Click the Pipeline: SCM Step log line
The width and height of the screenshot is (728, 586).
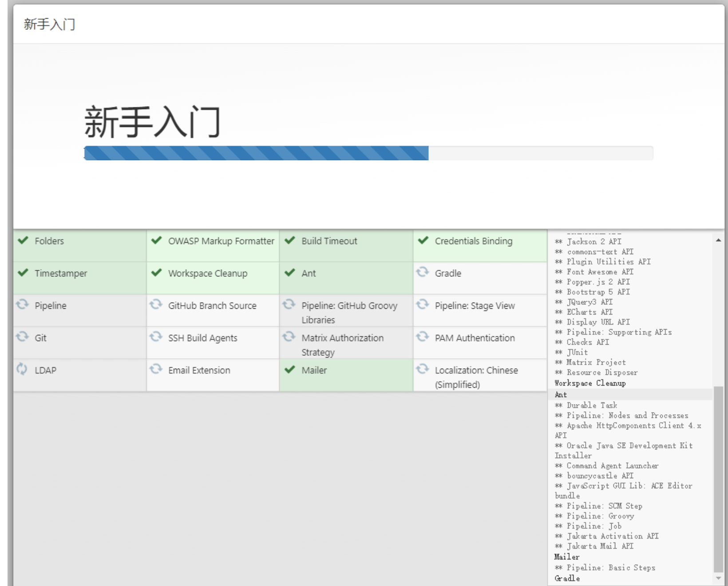coord(598,506)
